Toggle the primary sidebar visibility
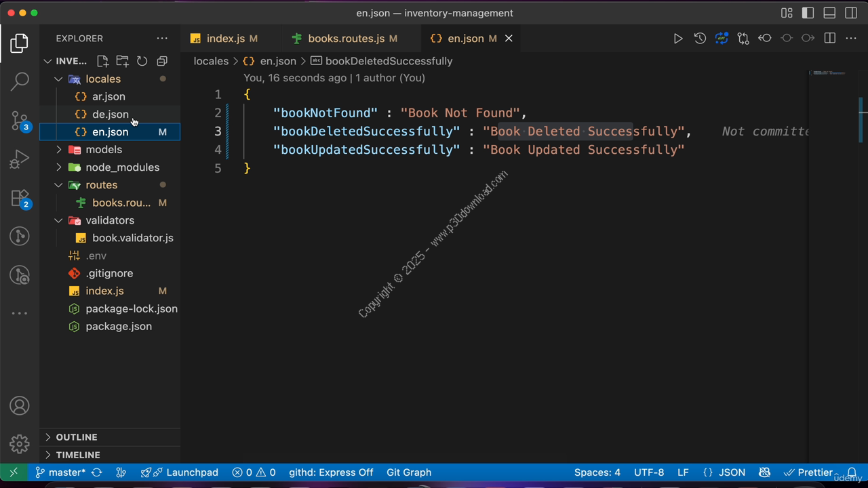 tap(808, 13)
